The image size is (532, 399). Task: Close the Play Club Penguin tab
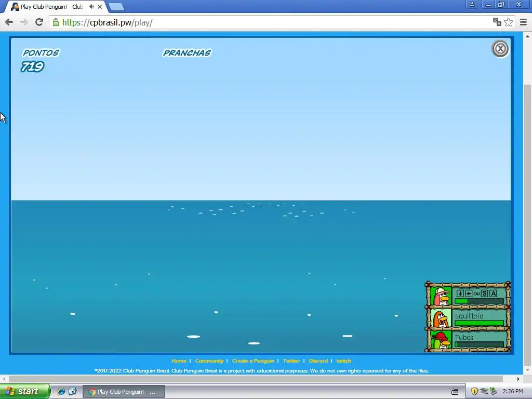[x=100, y=7]
